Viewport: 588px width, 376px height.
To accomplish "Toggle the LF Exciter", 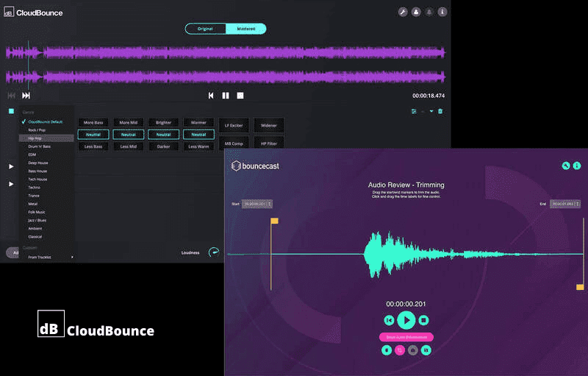I will click(x=234, y=125).
